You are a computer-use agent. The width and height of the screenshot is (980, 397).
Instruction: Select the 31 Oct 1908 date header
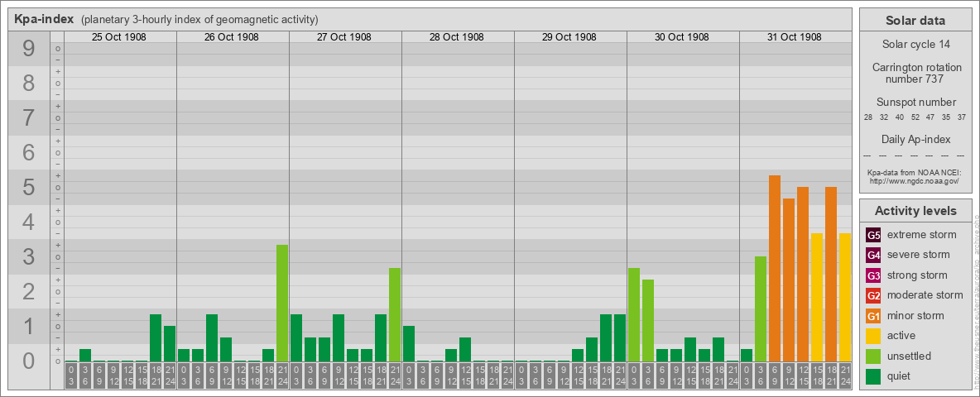pyautogui.click(x=794, y=37)
